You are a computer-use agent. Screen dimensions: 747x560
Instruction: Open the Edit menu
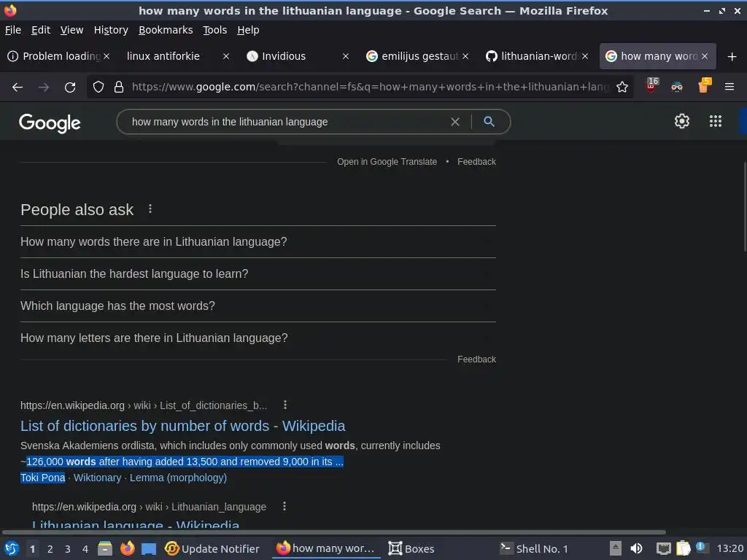tap(41, 30)
